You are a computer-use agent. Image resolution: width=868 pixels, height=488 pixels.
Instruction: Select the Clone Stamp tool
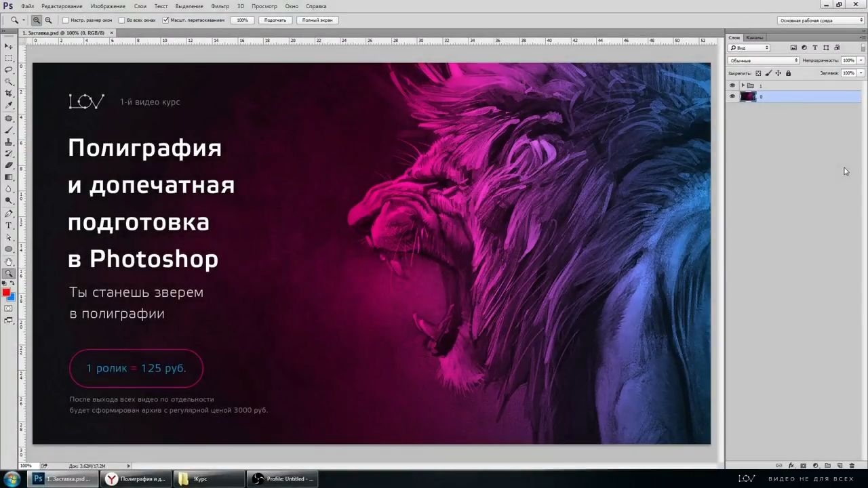[9, 142]
